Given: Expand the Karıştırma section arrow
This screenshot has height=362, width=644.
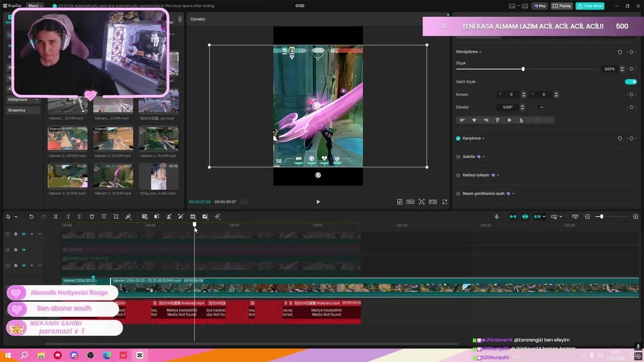Looking at the screenshot, I should point(484,138).
